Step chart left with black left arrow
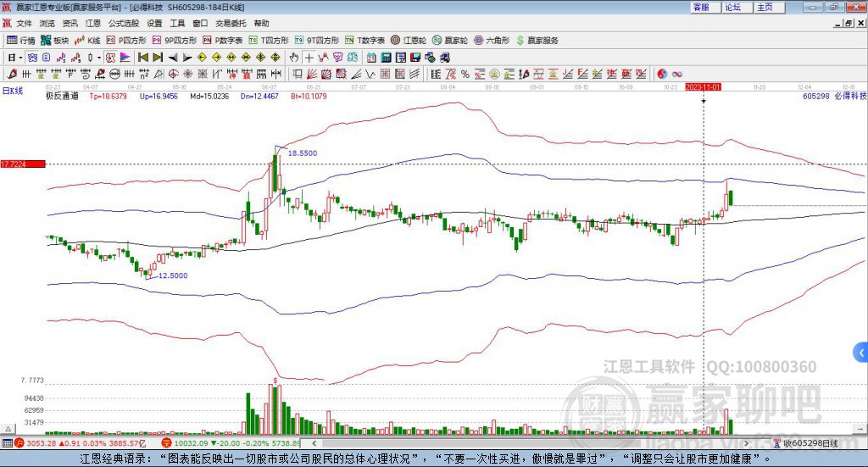 (x=173, y=58)
